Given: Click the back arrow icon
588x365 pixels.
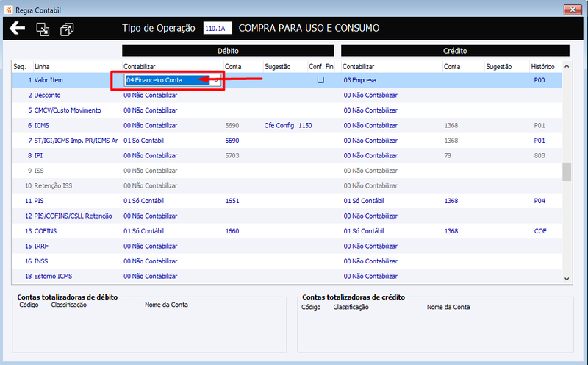Looking at the screenshot, I should (x=17, y=28).
